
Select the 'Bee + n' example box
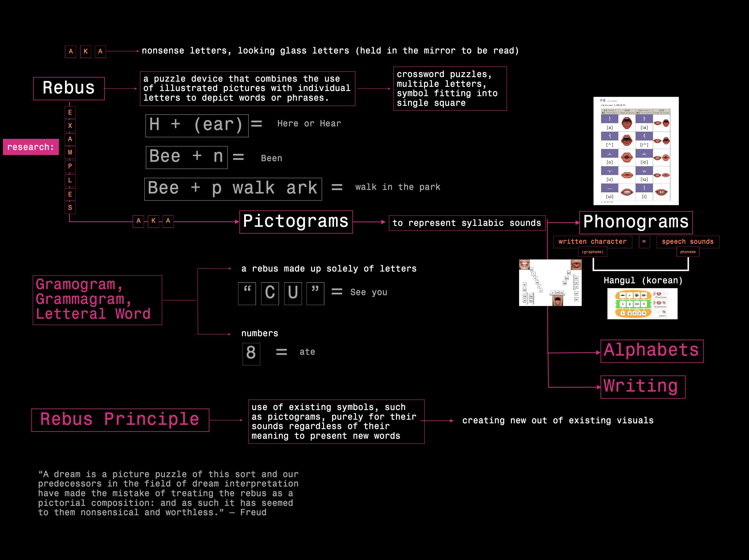(x=187, y=157)
